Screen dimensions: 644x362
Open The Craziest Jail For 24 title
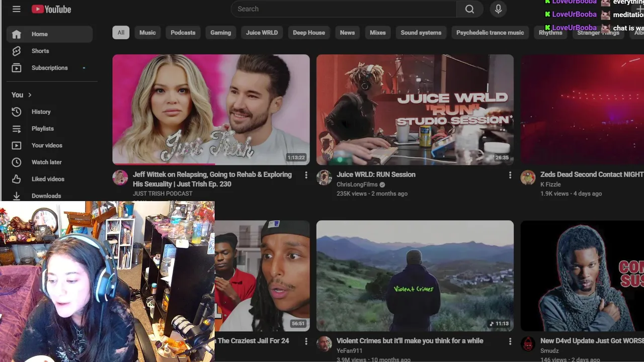[253, 341]
